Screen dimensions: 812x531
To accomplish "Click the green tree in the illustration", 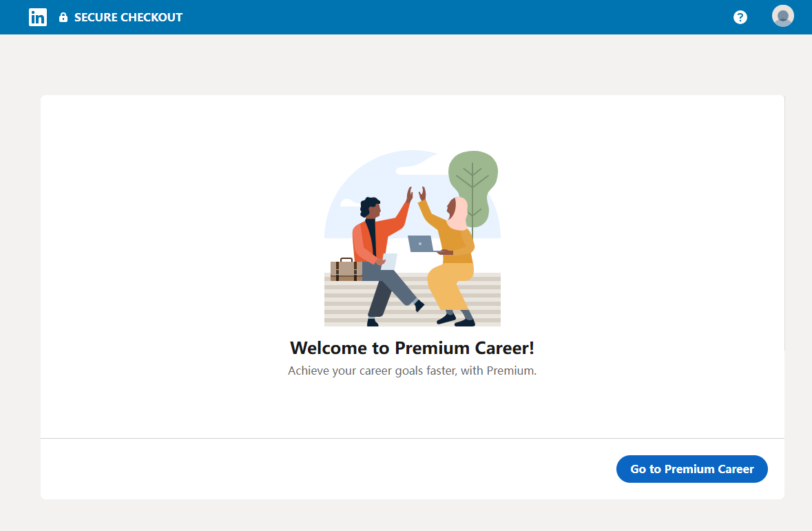I will 472,183.
